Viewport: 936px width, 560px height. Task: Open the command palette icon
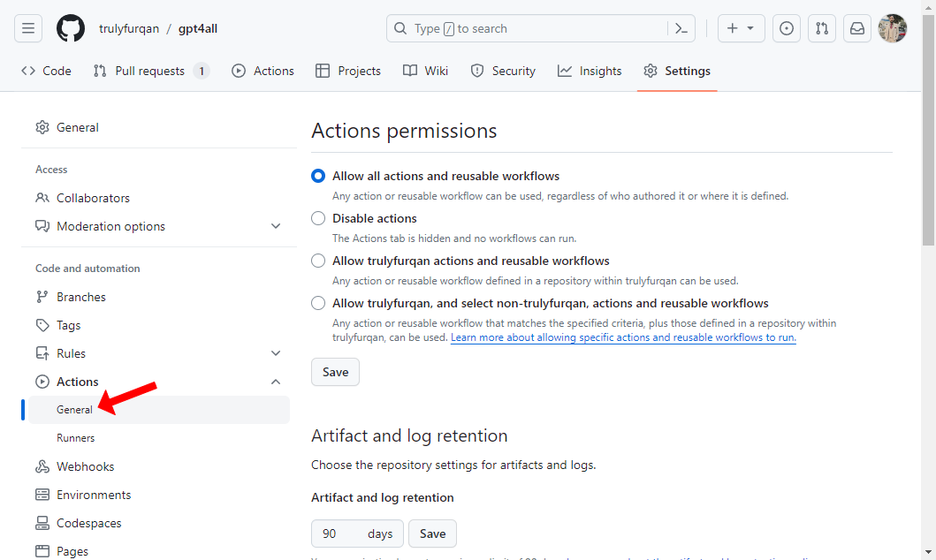[681, 28]
